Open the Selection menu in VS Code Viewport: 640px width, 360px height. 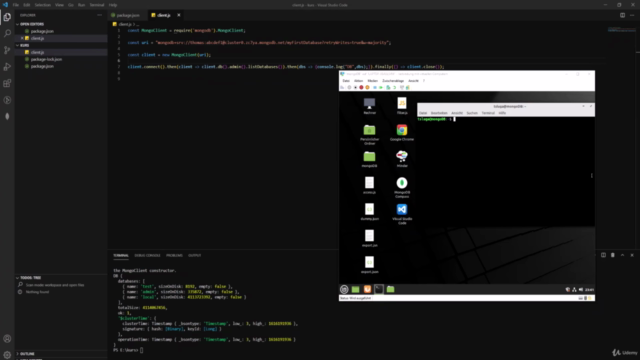tap(42, 5)
